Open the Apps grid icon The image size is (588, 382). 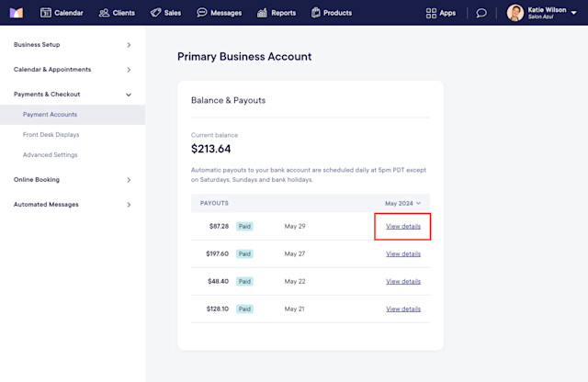coord(432,13)
